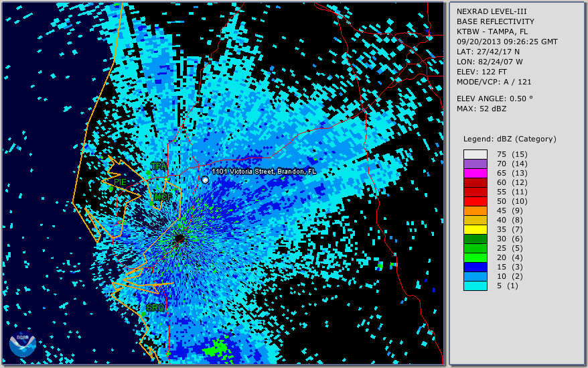Click the '35 (7)' legend value
Viewport: 588px width, 368px height.
510,229
